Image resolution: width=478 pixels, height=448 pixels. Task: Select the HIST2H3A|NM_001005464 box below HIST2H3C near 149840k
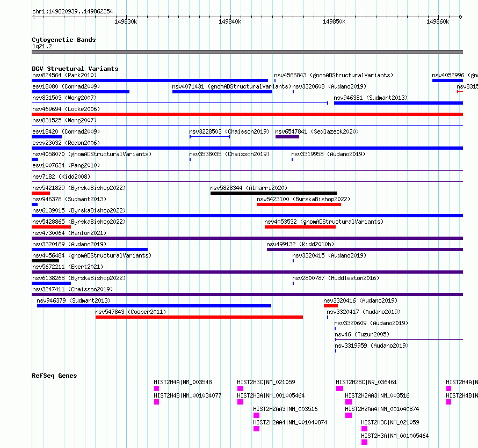240,402
